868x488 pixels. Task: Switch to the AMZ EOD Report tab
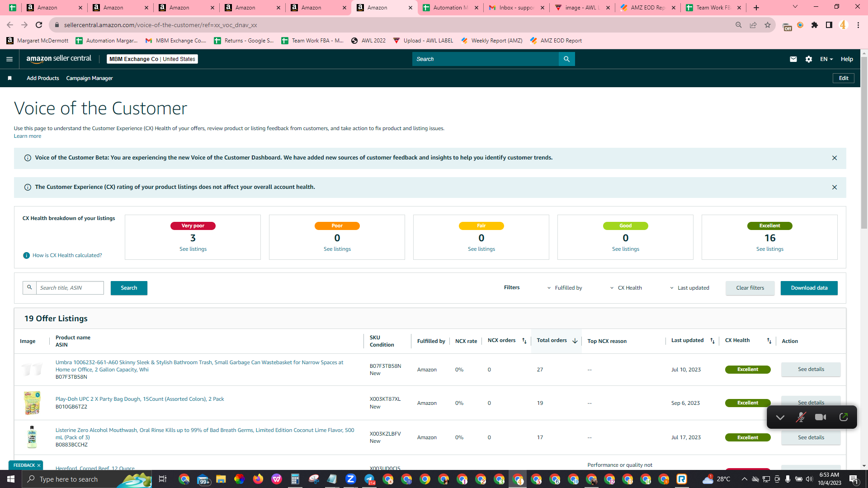[x=648, y=8]
